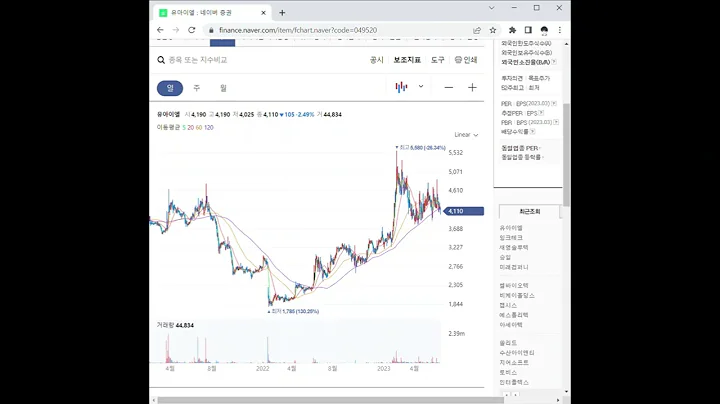The height and width of the screenshot is (404, 720).
Task: Click the 목표주가 text in sidebar
Action: 539,79
